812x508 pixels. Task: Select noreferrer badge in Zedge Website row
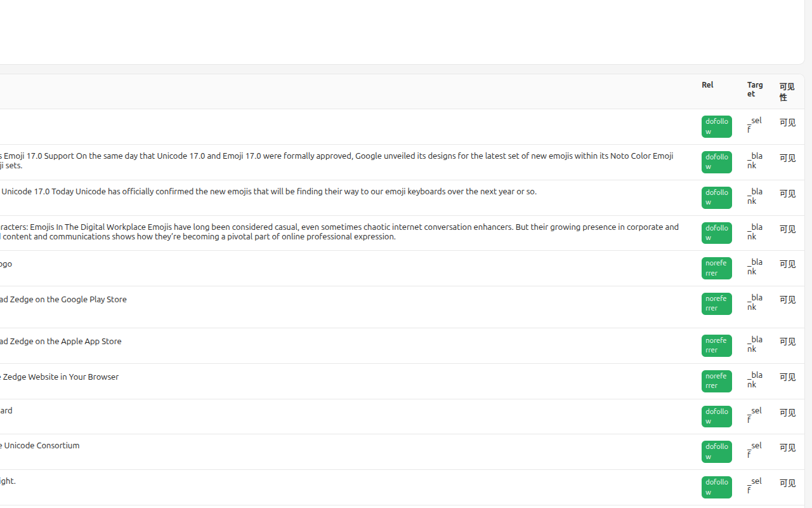pos(717,381)
